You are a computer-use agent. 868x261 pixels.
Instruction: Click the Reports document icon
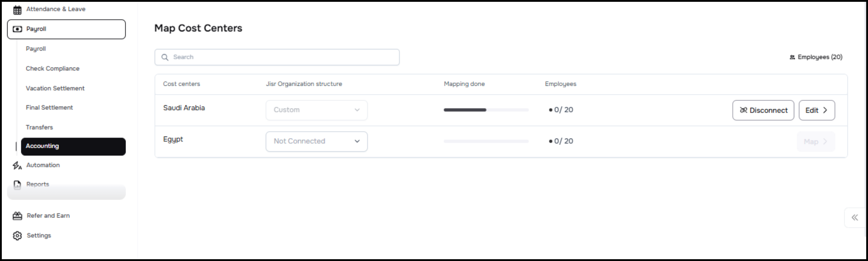[x=17, y=185]
